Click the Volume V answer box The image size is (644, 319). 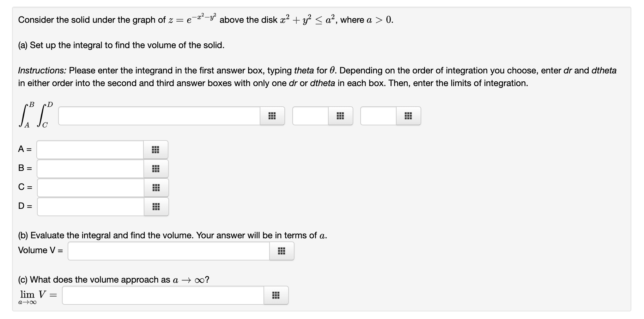pos(167,250)
